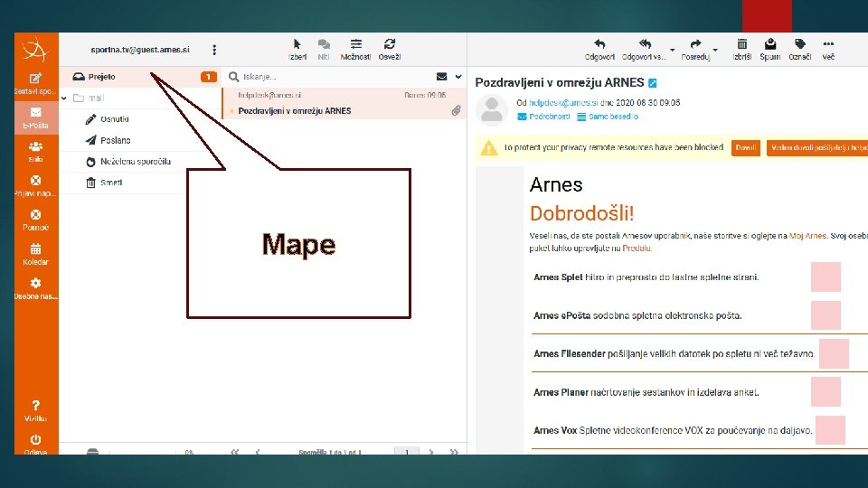This screenshot has height=488, width=868.
Task: Collapse the mail folder tree arrow
Action: pyautogui.click(x=64, y=98)
